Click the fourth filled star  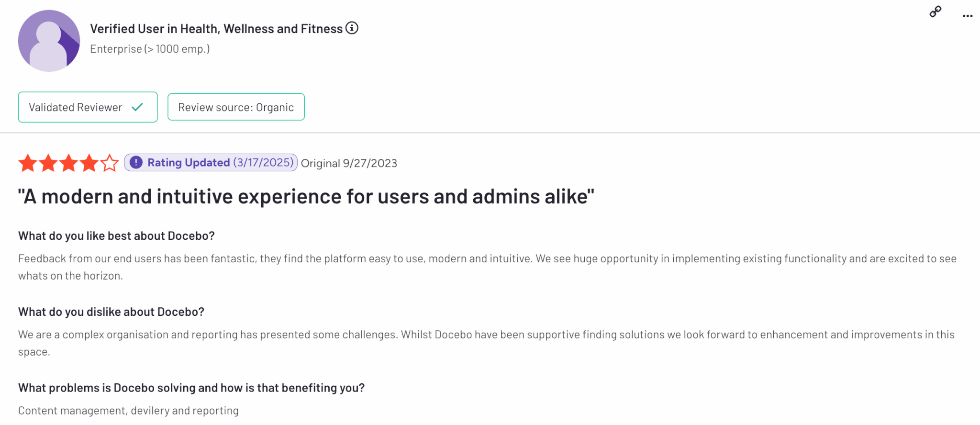(x=89, y=163)
